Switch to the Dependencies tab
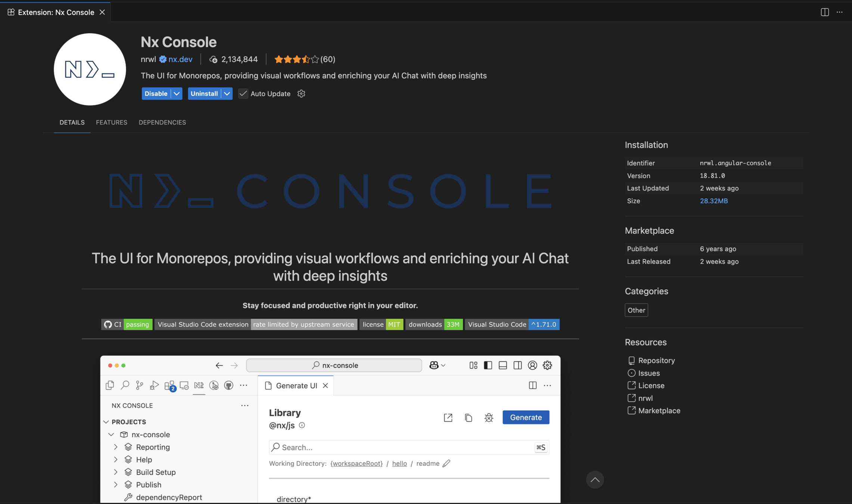This screenshot has width=852, height=504. click(162, 122)
